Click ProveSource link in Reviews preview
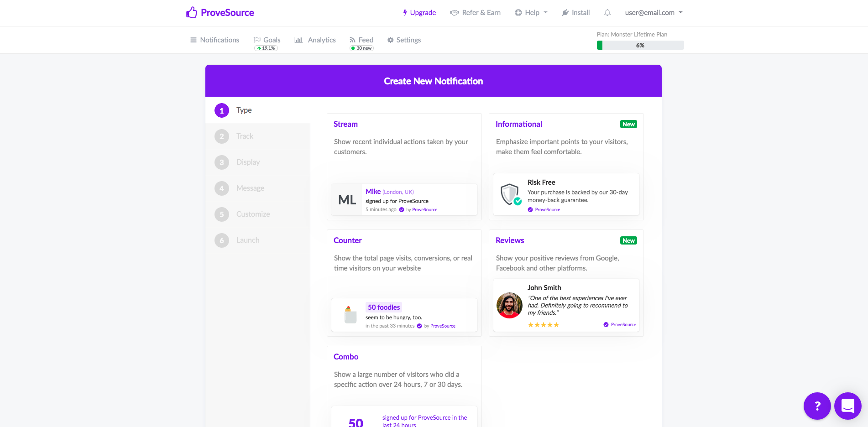This screenshot has height=427, width=868. pyautogui.click(x=623, y=325)
